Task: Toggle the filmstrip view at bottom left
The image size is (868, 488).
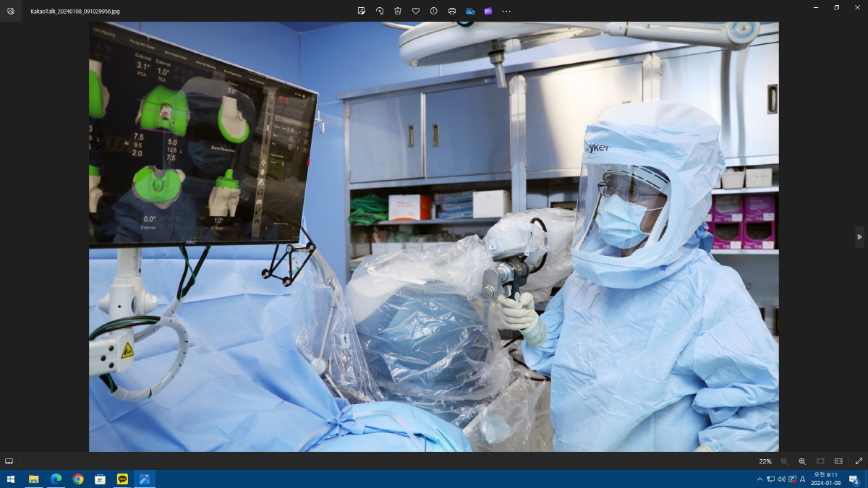Action: click(x=9, y=461)
